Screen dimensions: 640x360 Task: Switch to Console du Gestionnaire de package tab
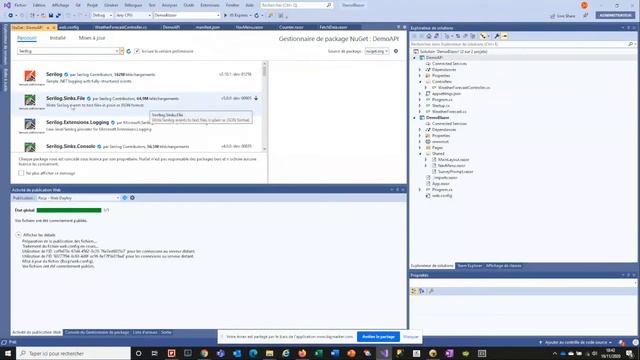click(x=97, y=332)
